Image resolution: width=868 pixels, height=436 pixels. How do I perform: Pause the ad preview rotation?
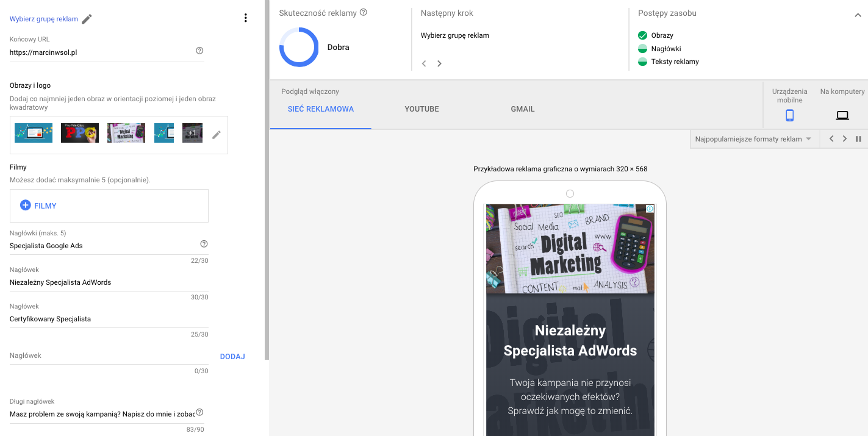click(858, 139)
